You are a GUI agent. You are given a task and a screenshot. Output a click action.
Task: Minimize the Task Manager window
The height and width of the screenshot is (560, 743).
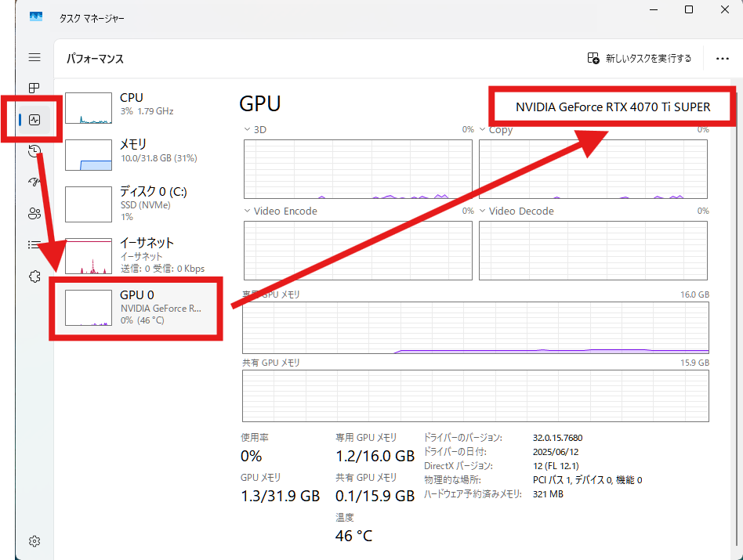coord(654,9)
